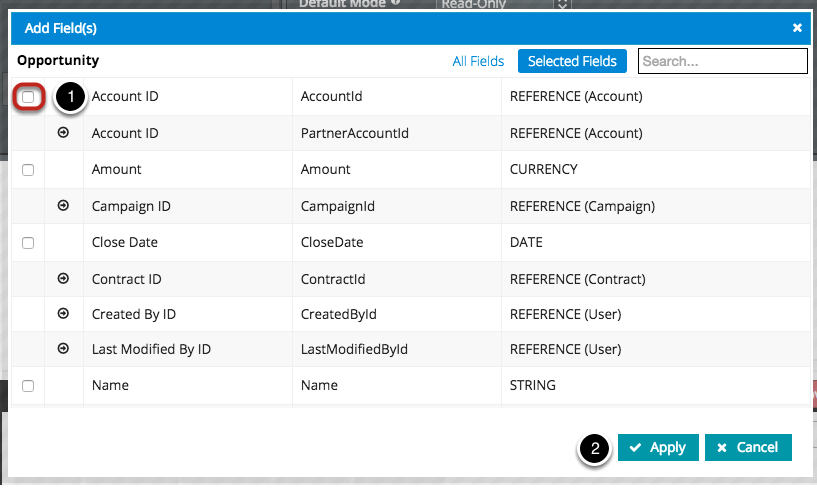
Task: Click the Default Mode help icon
Action: 396,3
